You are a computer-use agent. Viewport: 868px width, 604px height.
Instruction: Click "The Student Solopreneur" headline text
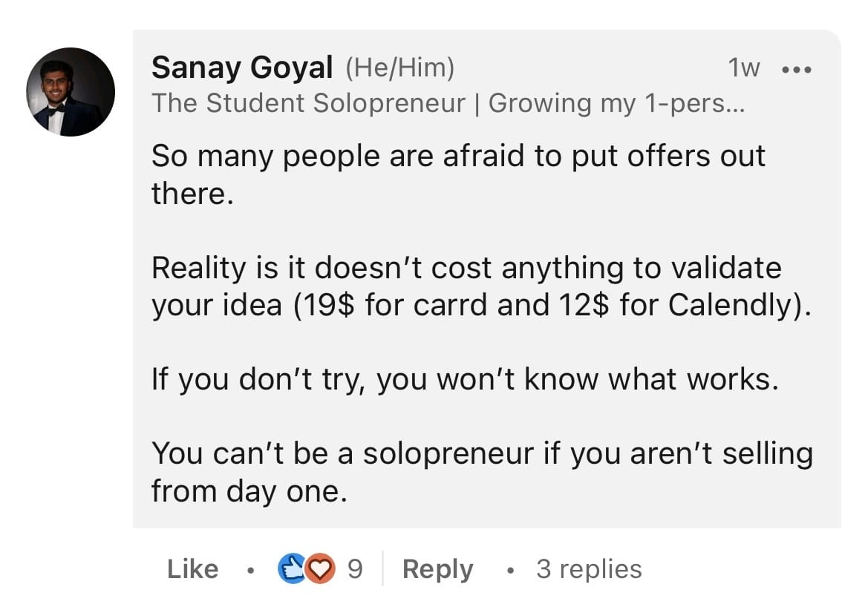308,103
